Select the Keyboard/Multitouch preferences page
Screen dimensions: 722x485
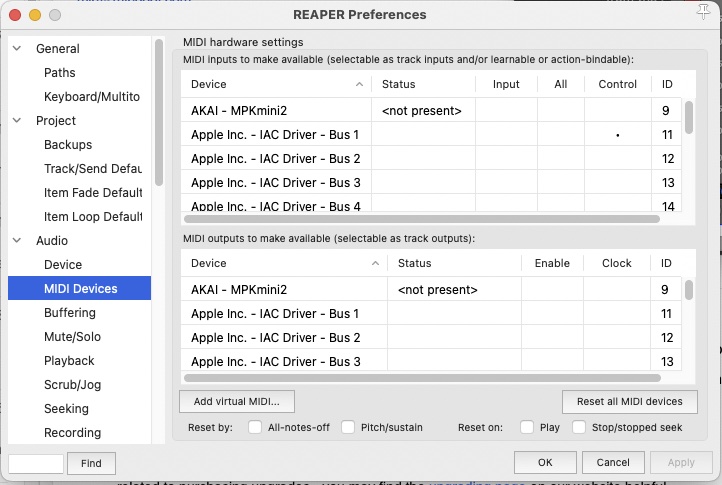click(91, 97)
